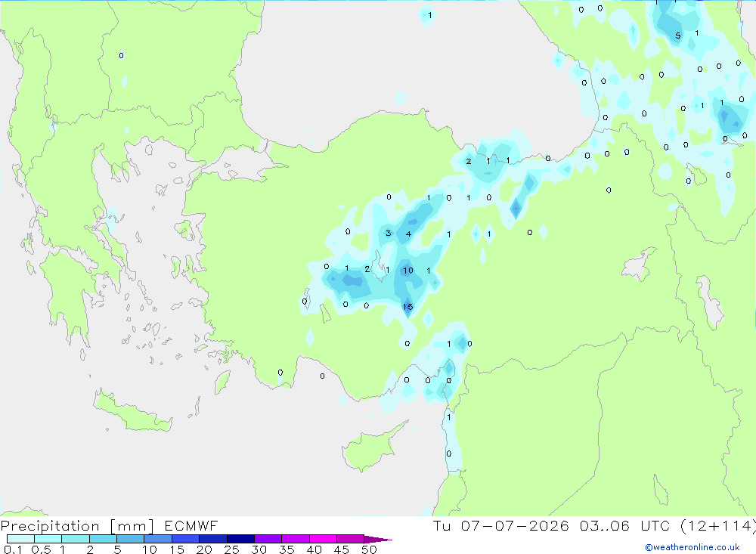
Task: Click the 0.1–0.5 mm legend color swatch
Action: 20,539
